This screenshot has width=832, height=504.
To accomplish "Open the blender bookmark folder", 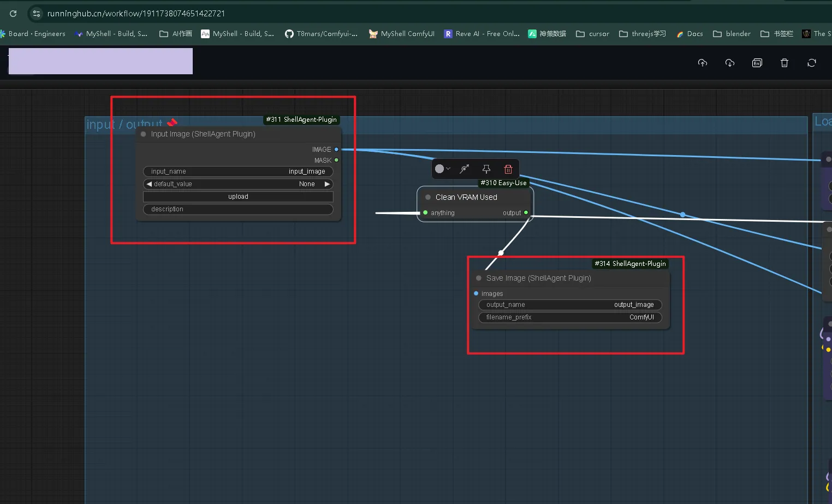I will (732, 34).
